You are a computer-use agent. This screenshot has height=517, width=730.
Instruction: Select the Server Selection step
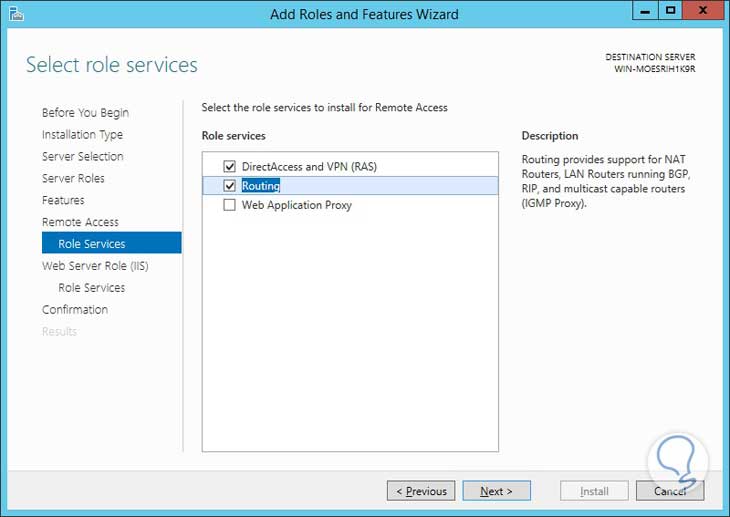coord(83,156)
